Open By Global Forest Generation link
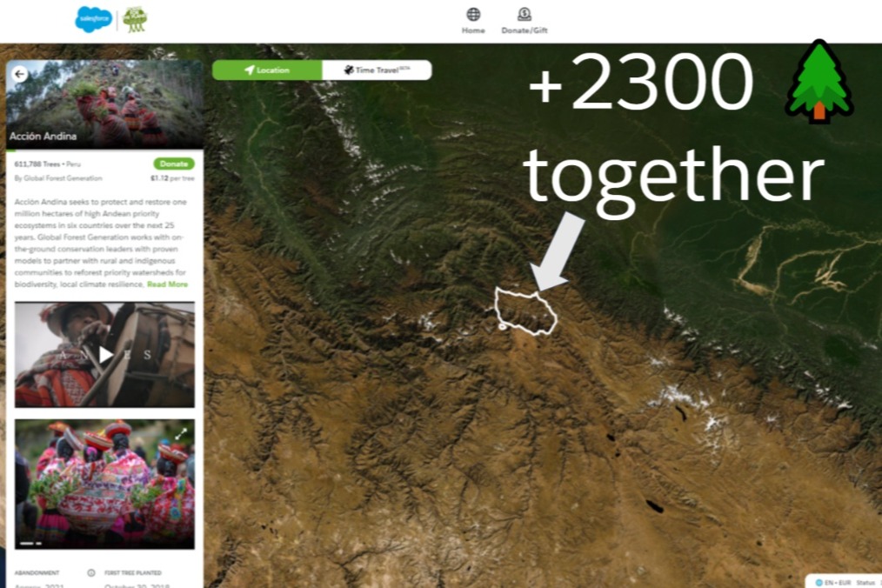 point(58,178)
